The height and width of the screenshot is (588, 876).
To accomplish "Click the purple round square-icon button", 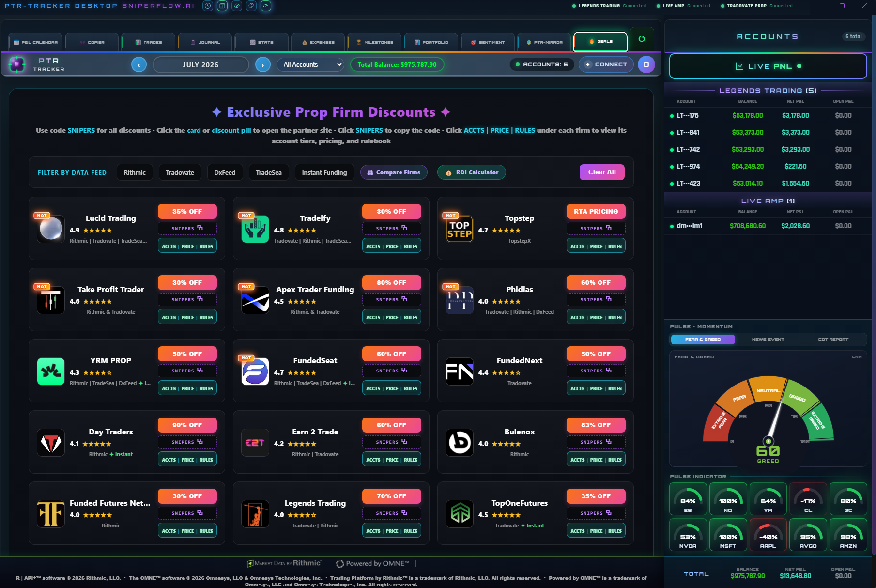I will (646, 64).
